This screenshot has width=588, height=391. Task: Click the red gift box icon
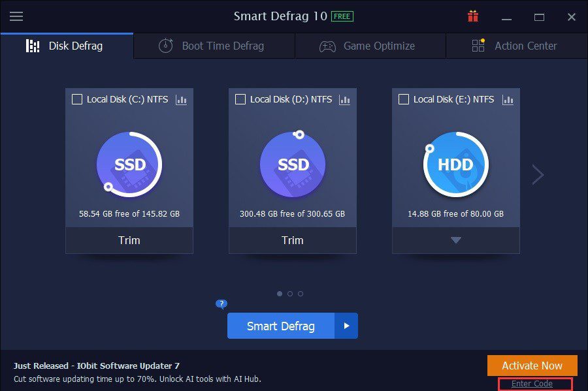coord(473,16)
